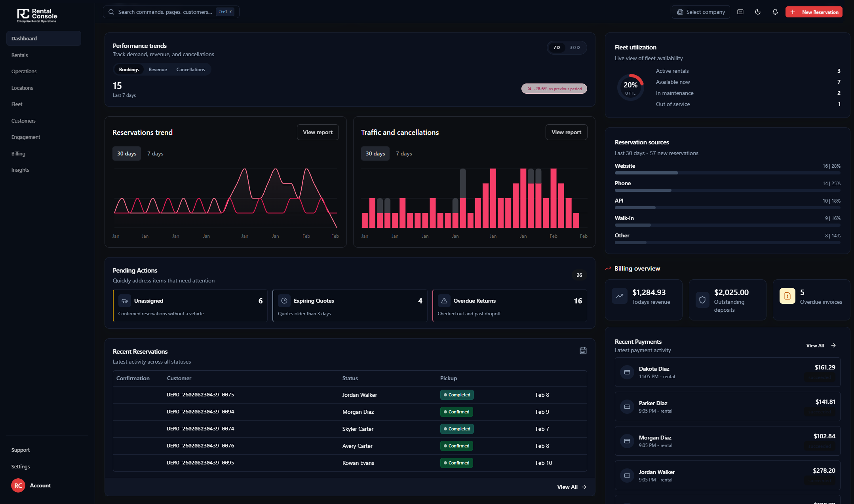Focus the search commands input field
The image size is (854, 504).
coord(166,12)
